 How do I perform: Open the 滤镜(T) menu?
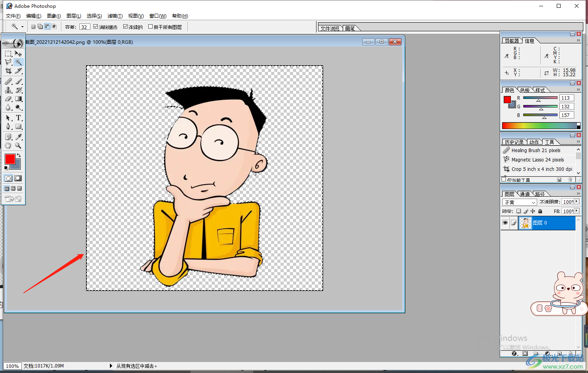(115, 16)
